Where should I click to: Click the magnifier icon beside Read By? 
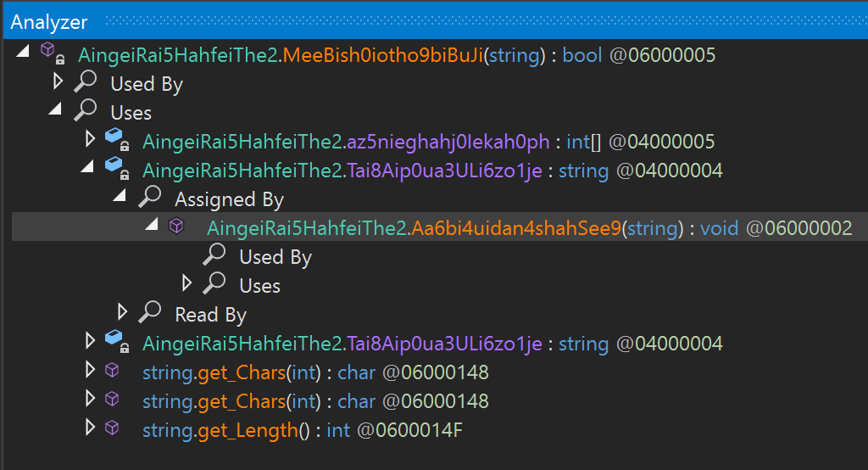[x=149, y=313]
